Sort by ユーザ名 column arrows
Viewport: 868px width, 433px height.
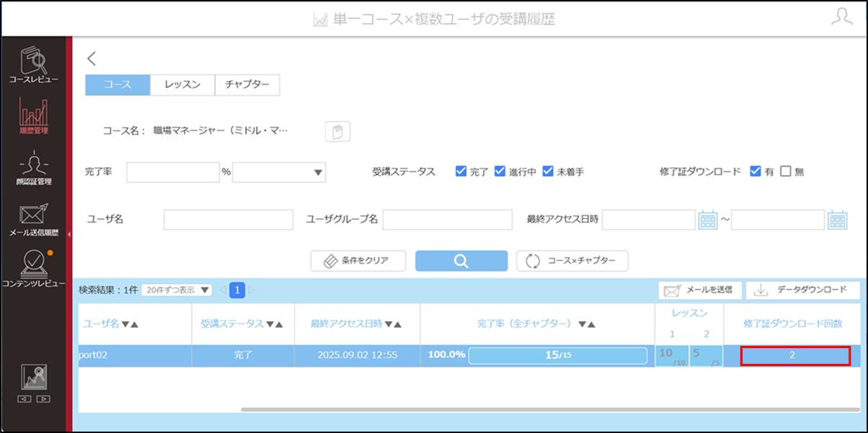(x=130, y=324)
